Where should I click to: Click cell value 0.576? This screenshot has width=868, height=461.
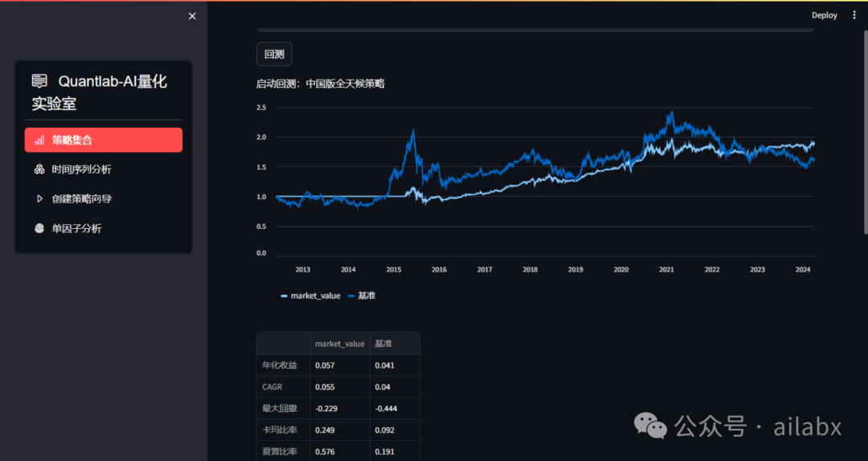[340, 451]
